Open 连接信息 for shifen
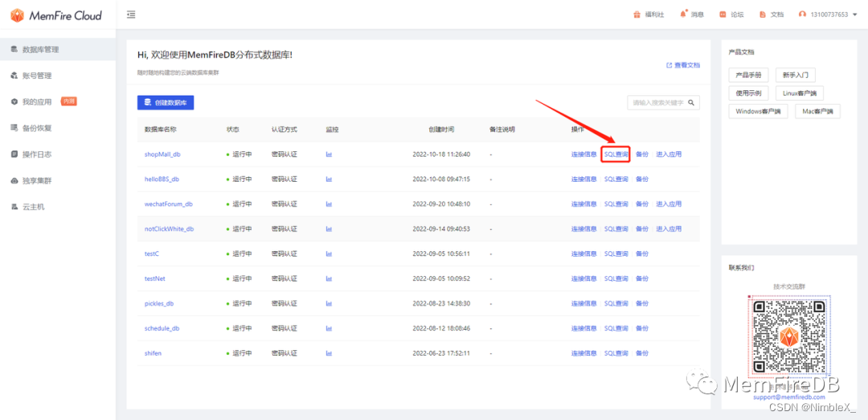This screenshot has width=868, height=420. pos(584,353)
